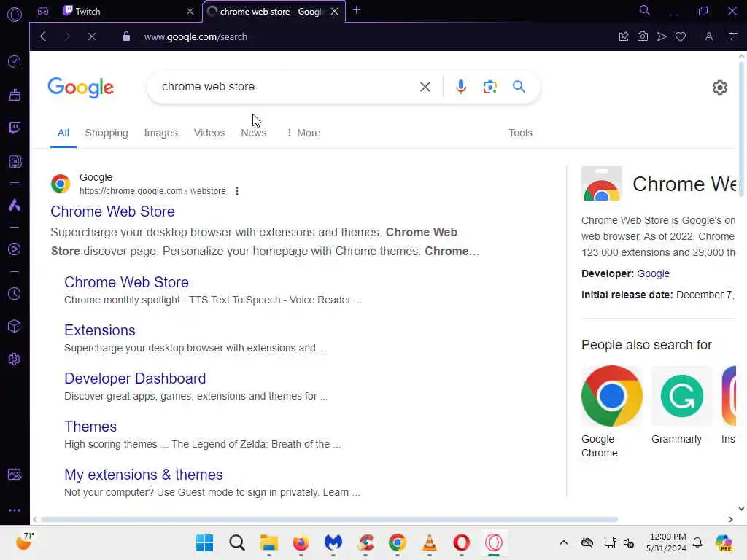Click the padlock site info icon
The width and height of the screenshot is (747, 560).
click(x=125, y=36)
